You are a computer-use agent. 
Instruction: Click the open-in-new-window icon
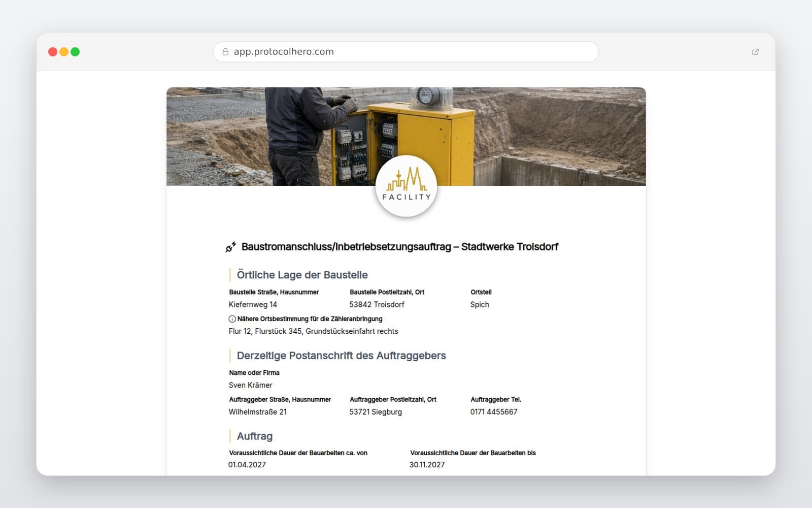click(755, 52)
